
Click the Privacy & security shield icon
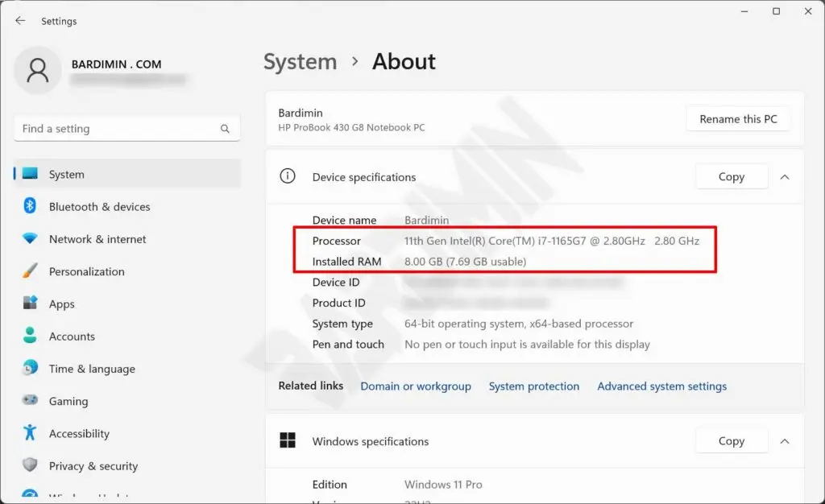(x=30, y=465)
